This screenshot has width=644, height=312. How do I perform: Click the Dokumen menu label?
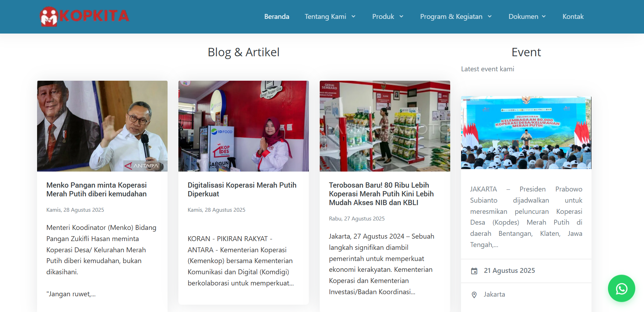click(x=523, y=16)
